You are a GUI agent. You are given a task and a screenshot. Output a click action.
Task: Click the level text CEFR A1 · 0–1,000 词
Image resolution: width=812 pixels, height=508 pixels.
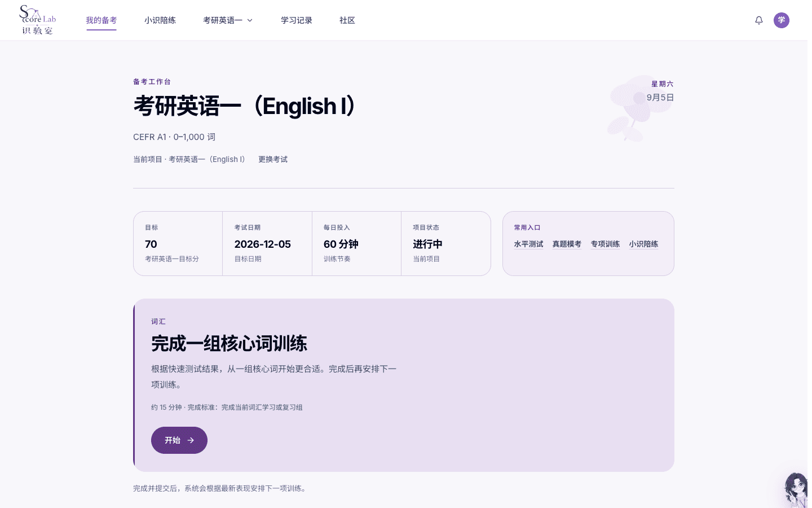pos(174,137)
